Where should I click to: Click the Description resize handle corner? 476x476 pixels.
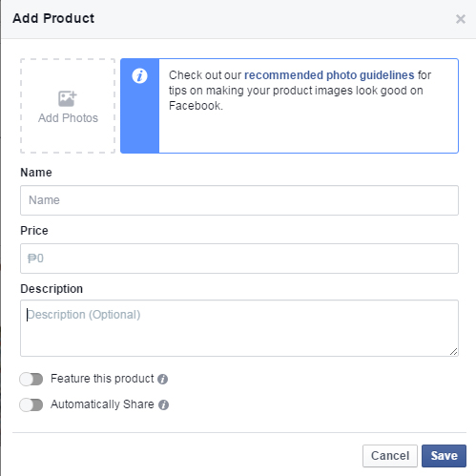[454, 352]
